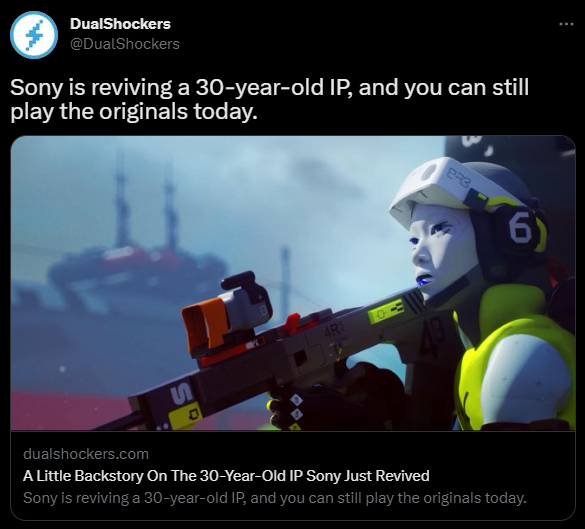Click the green label on the rifle stock

pos(386,310)
